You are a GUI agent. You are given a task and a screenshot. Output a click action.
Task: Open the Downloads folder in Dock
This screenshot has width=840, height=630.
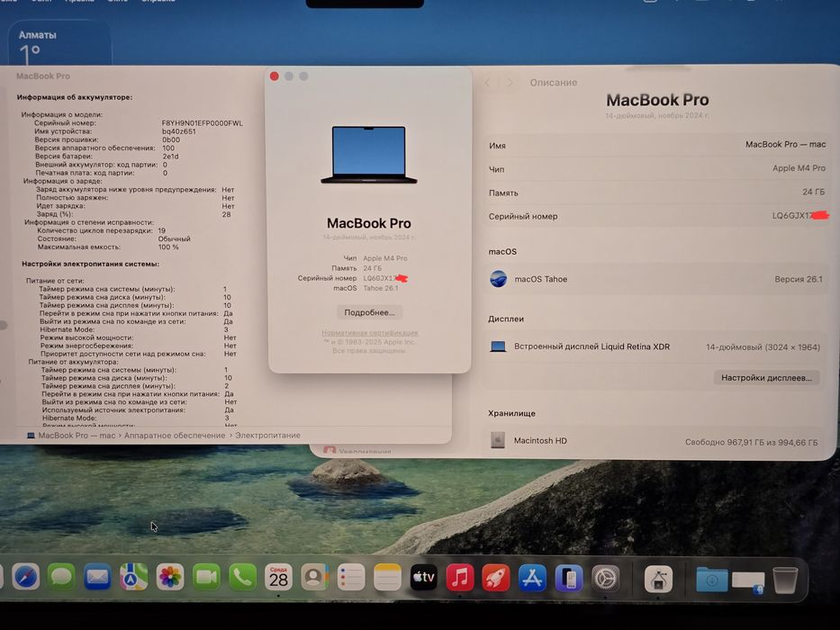click(711, 580)
